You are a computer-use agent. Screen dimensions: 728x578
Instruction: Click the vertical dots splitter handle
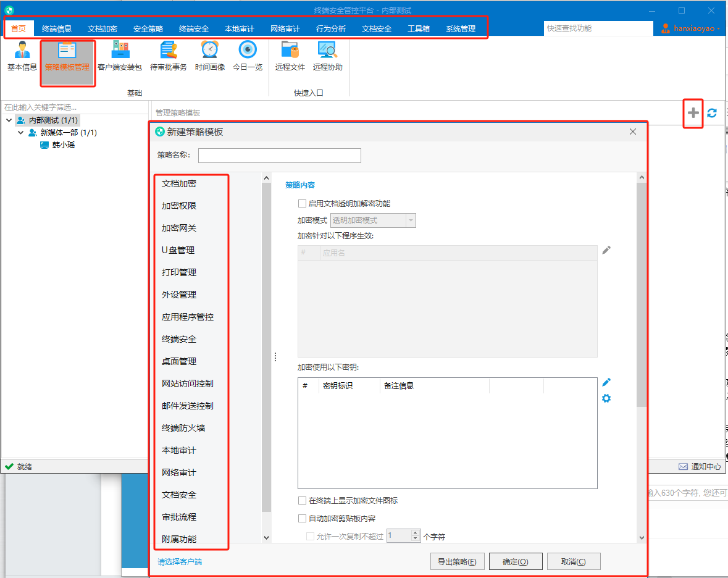coord(275,357)
